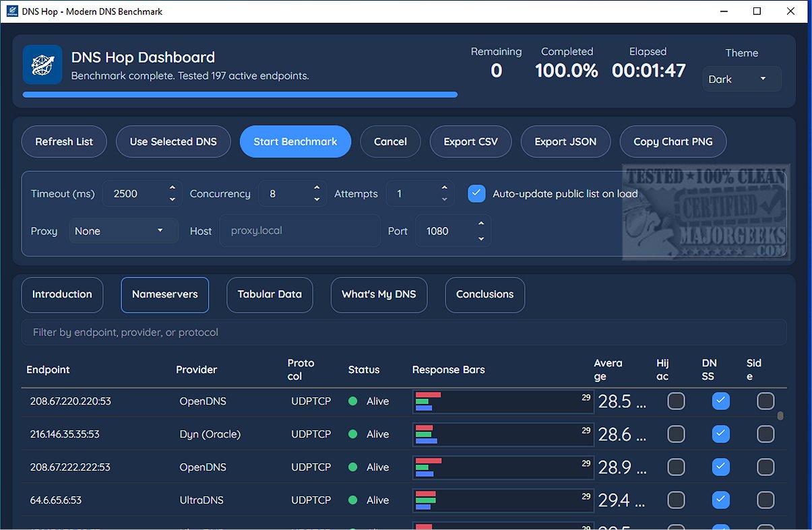Decrease Concurrency value with down arrow
The width and height of the screenshot is (812, 530).
click(x=317, y=200)
